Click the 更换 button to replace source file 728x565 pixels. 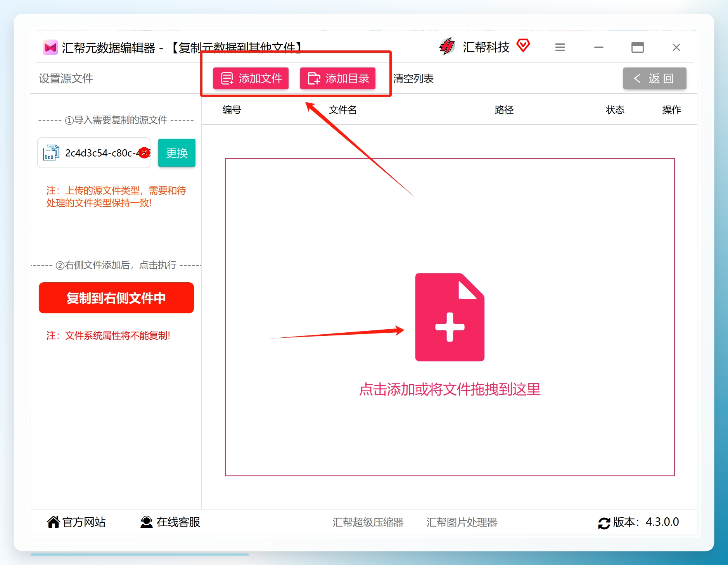(176, 153)
